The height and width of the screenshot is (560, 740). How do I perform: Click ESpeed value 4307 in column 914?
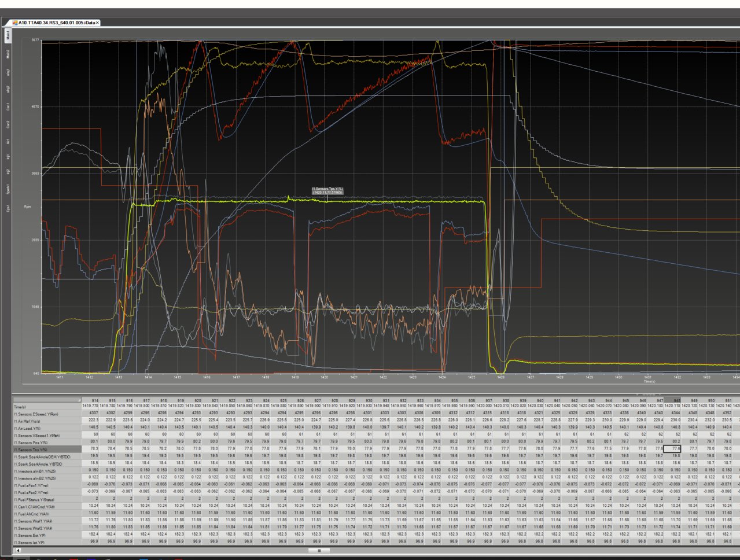coord(91,414)
